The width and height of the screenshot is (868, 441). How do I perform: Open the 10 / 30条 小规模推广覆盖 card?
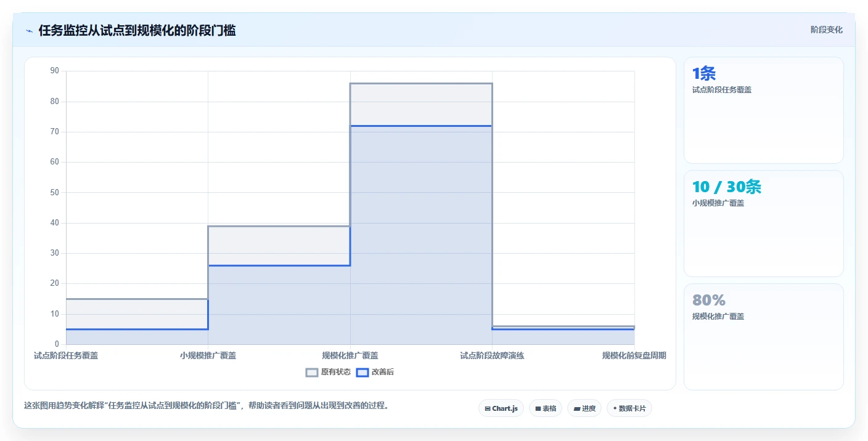click(x=763, y=224)
